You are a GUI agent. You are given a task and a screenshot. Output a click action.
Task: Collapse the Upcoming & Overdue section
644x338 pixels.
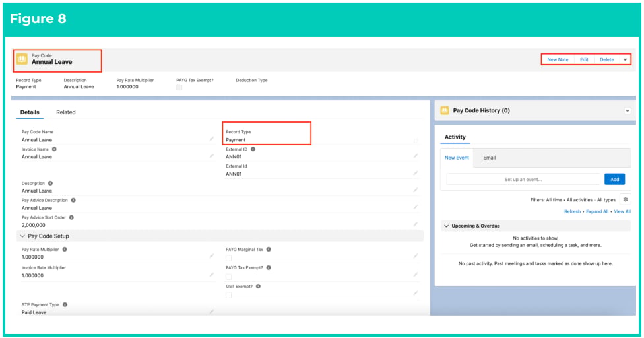coord(447,226)
